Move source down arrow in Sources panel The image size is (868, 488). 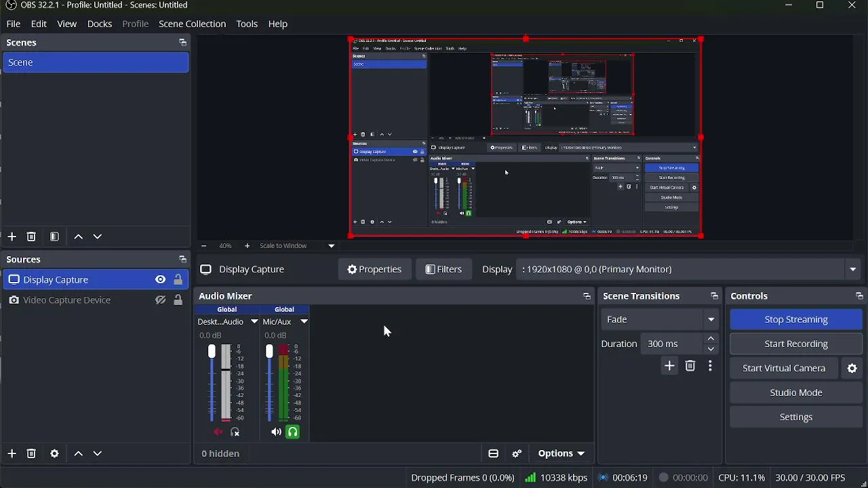98,453
